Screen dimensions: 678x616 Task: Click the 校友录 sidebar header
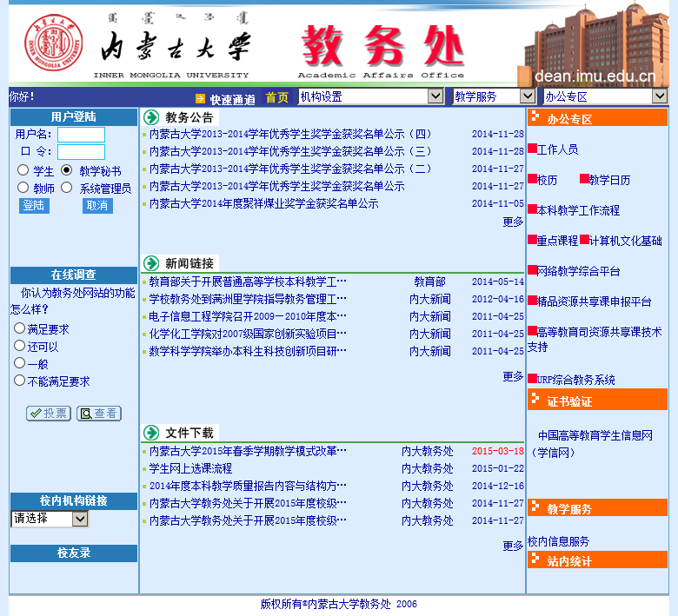coord(74,553)
